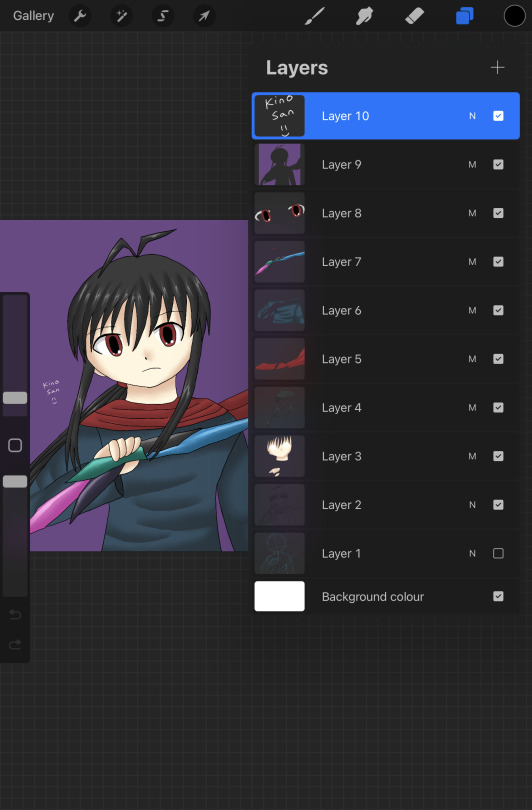Image resolution: width=532 pixels, height=810 pixels.
Task: Hide Layer 8 using its checkbox
Action: [498, 213]
